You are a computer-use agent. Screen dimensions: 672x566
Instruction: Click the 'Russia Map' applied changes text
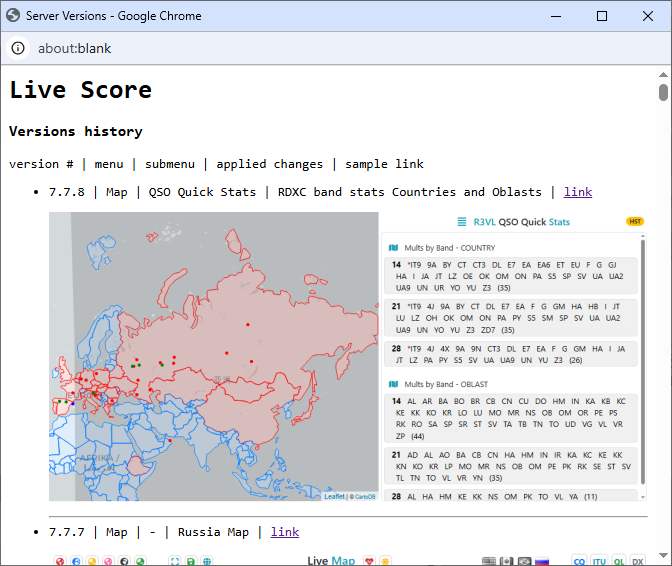click(x=213, y=532)
